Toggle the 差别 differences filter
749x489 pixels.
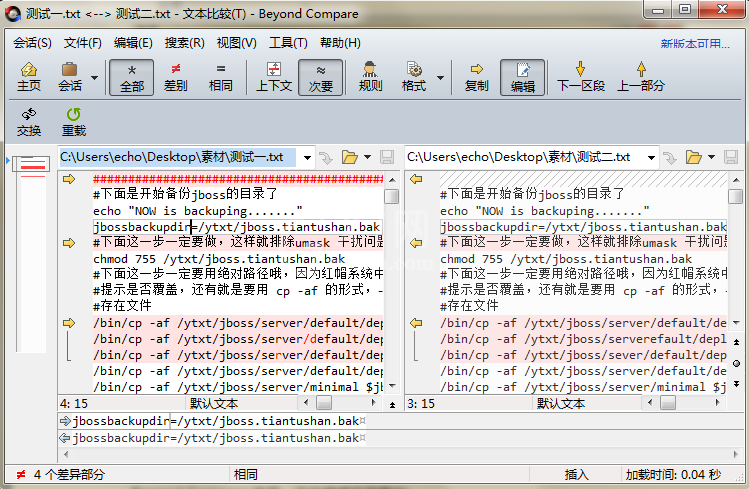point(176,77)
